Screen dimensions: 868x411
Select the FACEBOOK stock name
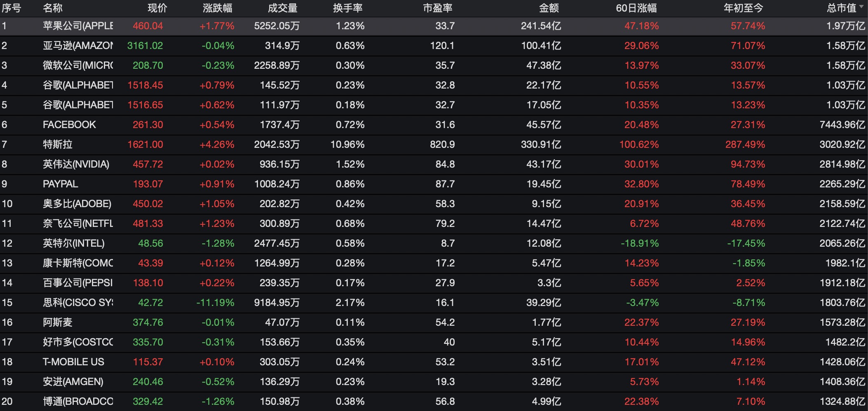[x=69, y=125]
